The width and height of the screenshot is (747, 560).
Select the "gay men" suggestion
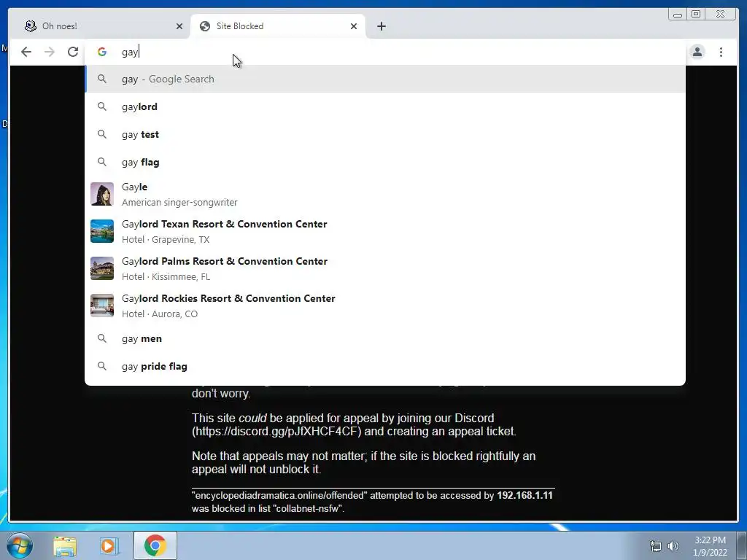[385, 338]
